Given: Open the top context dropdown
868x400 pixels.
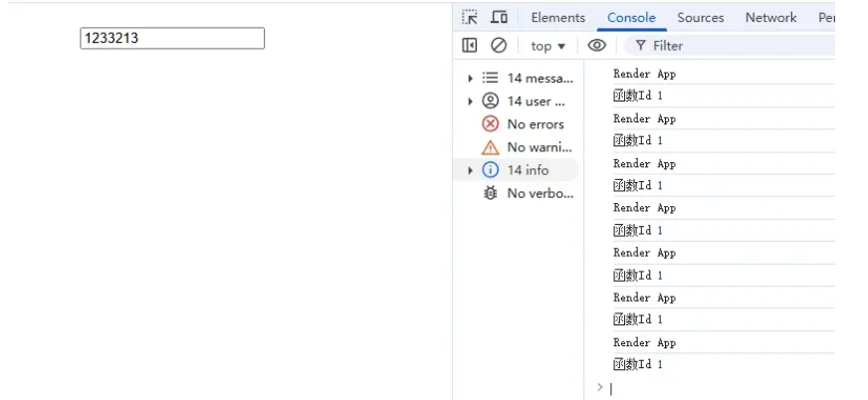Looking at the screenshot, I should (547, 46).
